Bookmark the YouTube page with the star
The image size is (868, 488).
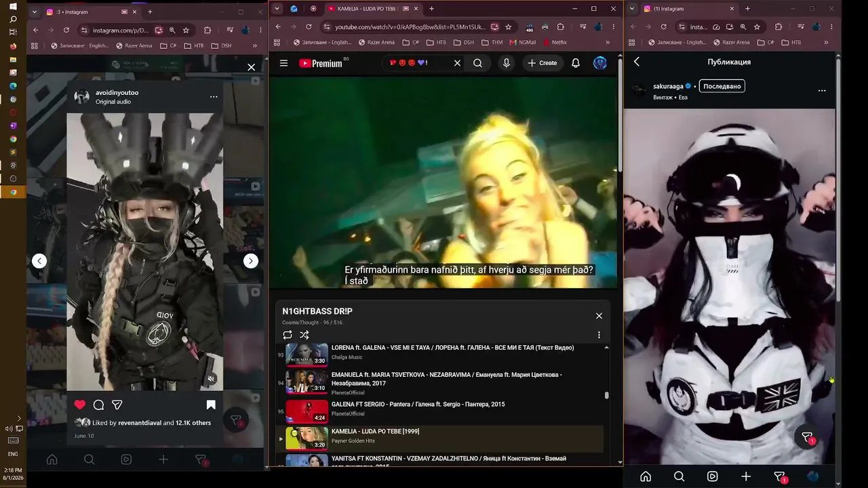click(508, 27)
